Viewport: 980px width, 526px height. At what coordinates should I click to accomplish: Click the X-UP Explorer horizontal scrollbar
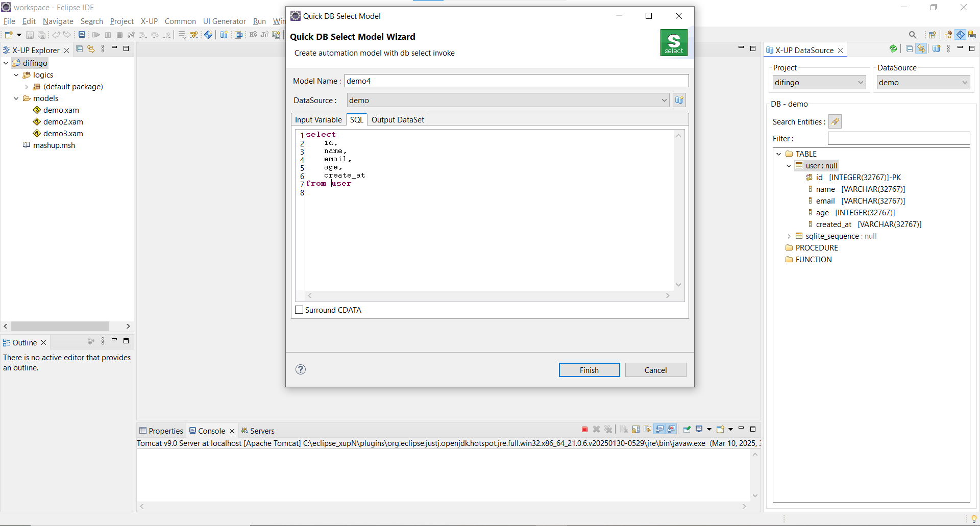(60, 326)
